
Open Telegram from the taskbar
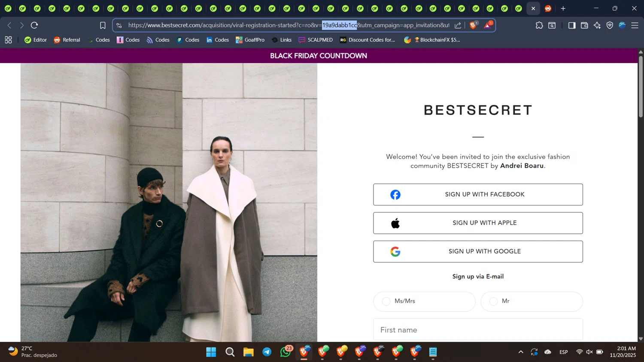tap(267, 352)
